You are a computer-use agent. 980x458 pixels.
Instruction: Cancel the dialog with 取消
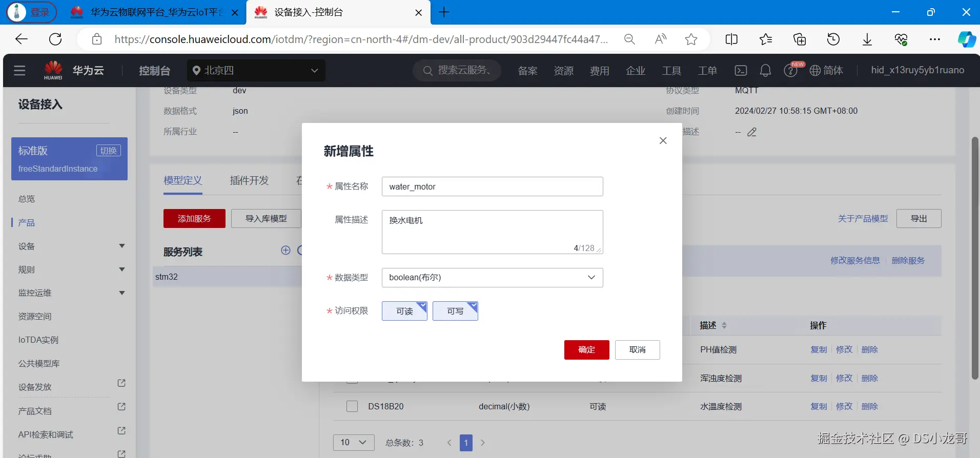point(638,350)
